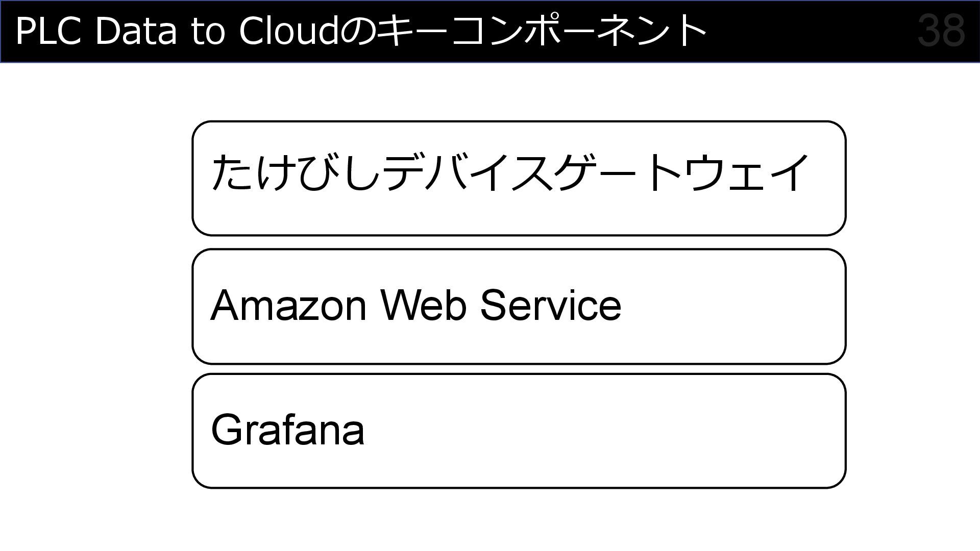Click the word PLC in title

(x=48, y=31)
